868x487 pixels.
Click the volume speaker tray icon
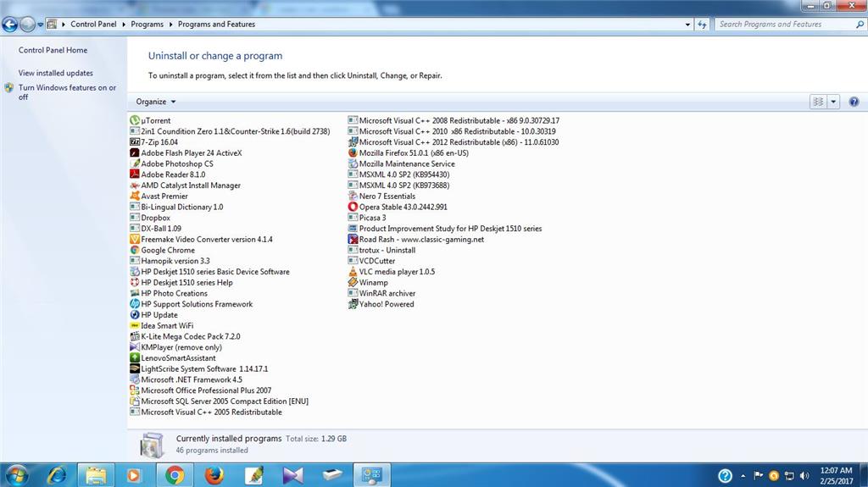804,475
